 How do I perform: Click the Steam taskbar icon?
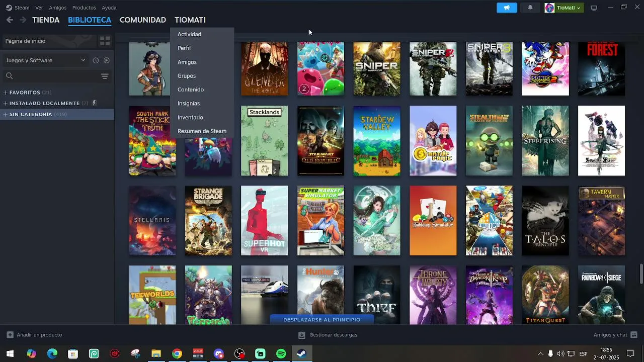point(302,354)
